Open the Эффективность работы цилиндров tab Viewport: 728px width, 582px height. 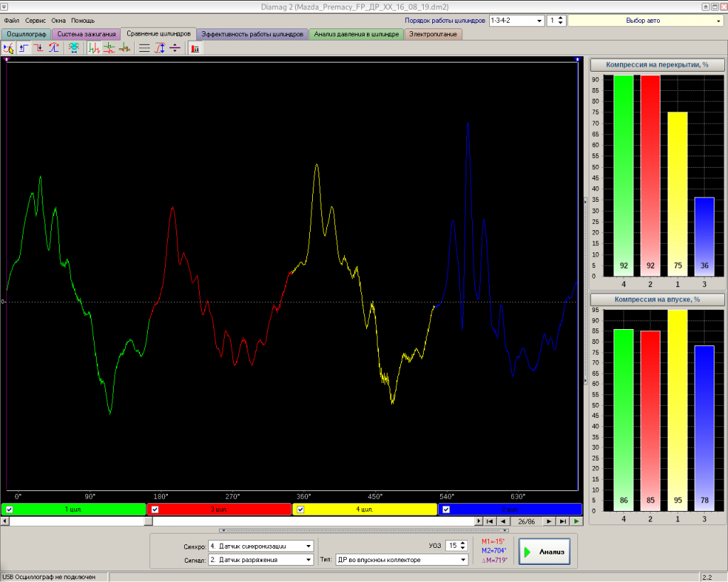pos(252,34)
